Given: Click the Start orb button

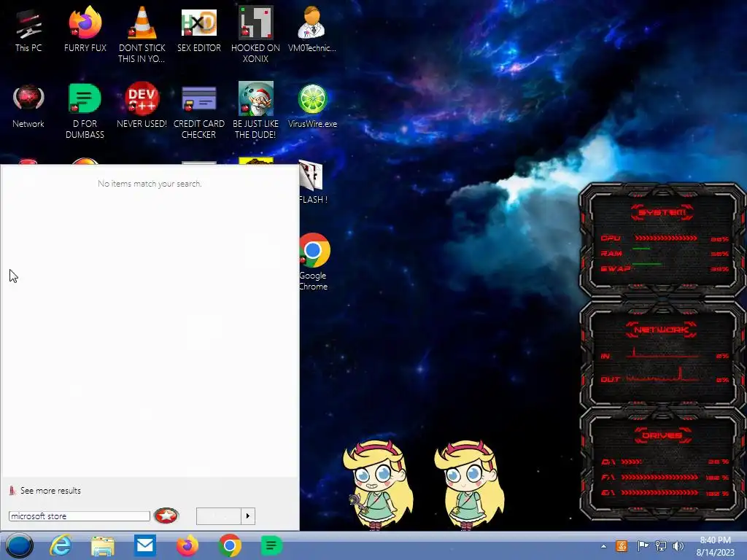Looking at the screenshot, I should 20,545.
